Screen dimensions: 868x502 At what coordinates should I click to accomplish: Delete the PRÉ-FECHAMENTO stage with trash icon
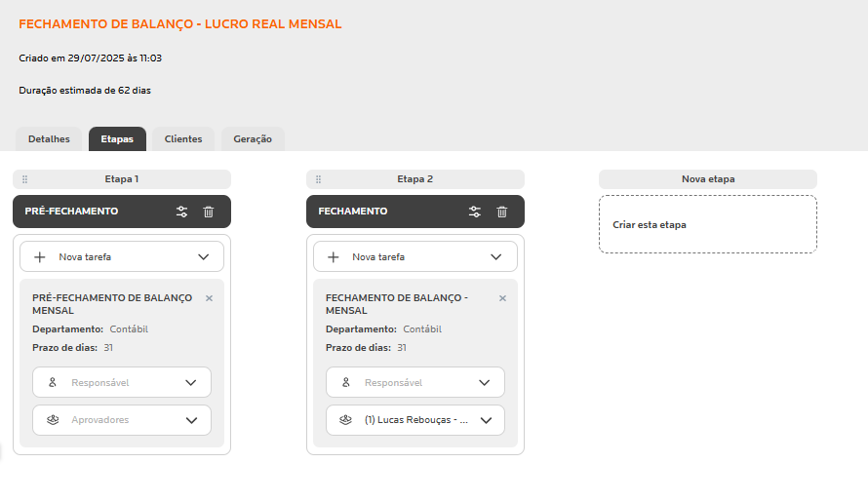[x=209, y=212]
